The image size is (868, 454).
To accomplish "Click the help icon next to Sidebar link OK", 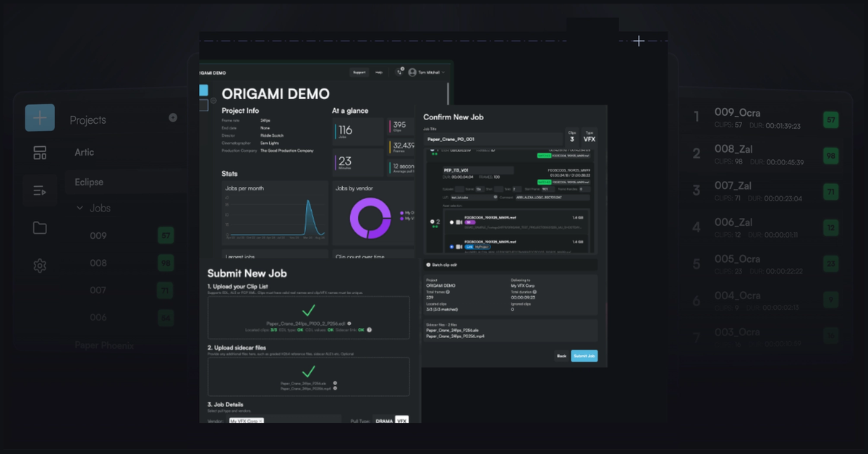I will (369, 329).
